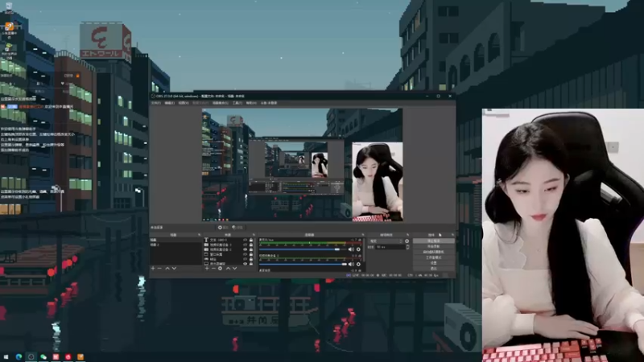Click the transition duration stepper arrows
The width and height of the screenshot is (644, 362).
(x=407, y=247)
